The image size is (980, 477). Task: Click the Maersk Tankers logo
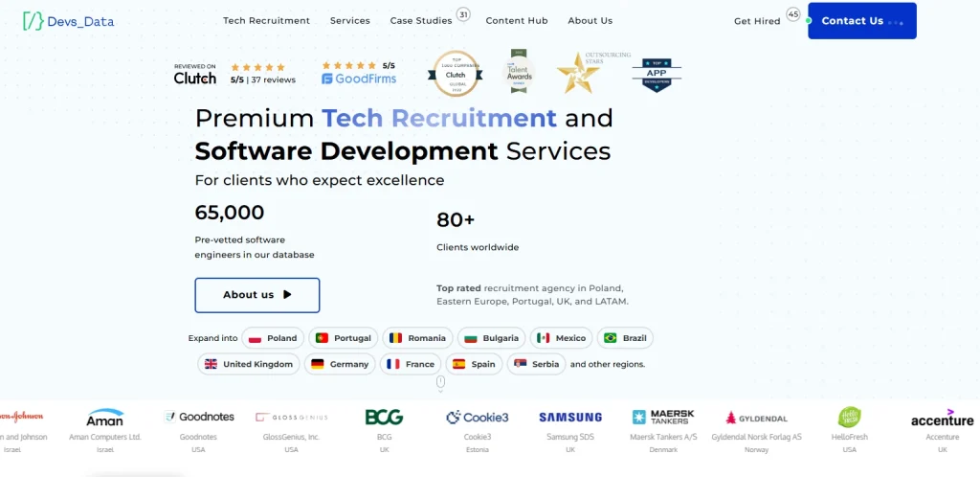(x=663, y=417)
